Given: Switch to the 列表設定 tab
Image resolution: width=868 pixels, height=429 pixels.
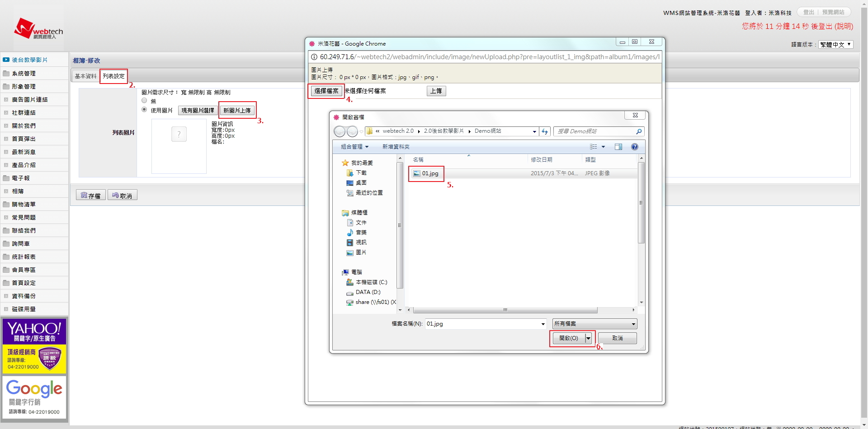Looking at the screenshot, I should 113,76.
